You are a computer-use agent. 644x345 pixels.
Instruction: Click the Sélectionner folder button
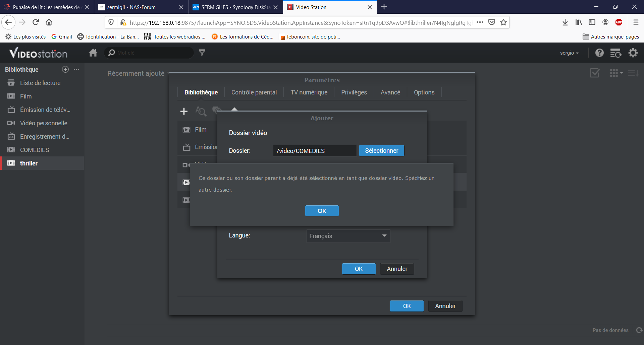pos(381,151)
